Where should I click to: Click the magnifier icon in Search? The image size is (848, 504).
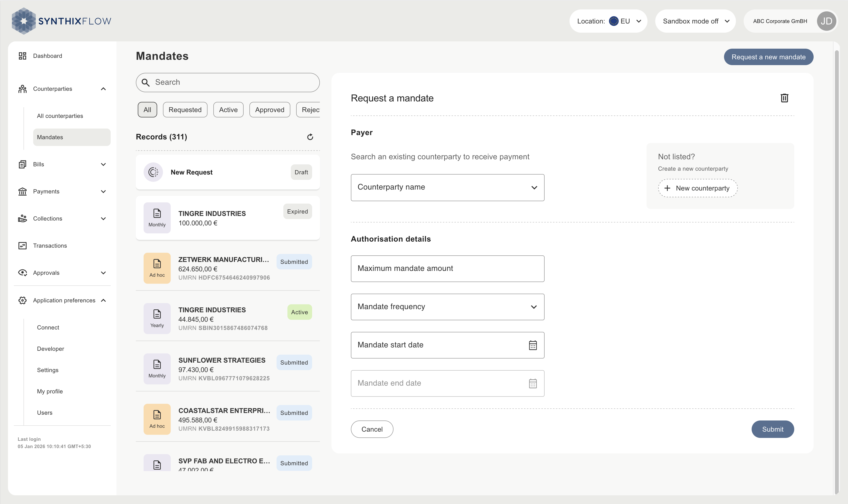tap(146, 83)
